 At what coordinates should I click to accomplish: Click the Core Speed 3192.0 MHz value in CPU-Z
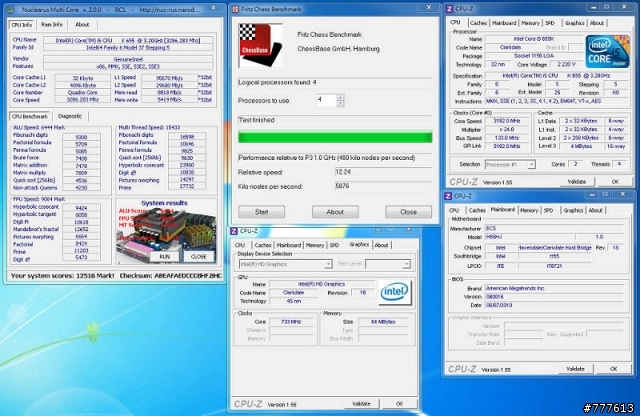tap(507, 121)
